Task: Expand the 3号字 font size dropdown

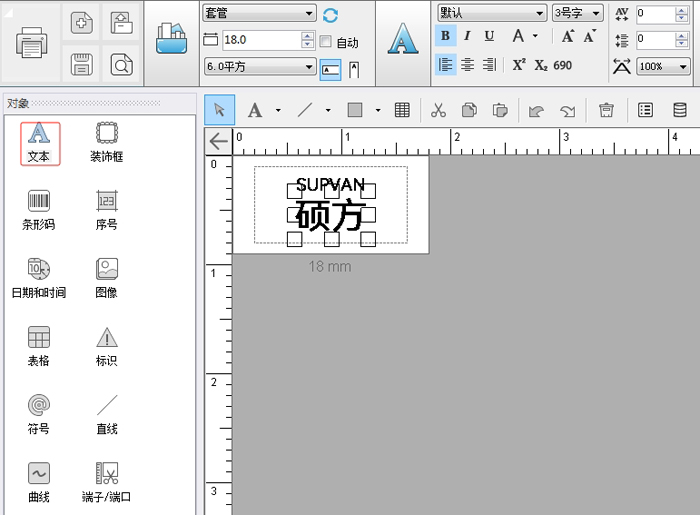Action: (577, 13)
